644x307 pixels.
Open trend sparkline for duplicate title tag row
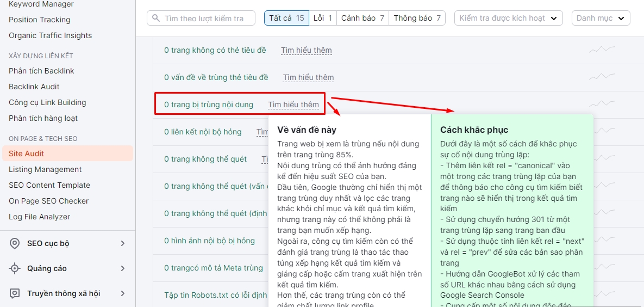pyautogui.click(x=602, y=77)
